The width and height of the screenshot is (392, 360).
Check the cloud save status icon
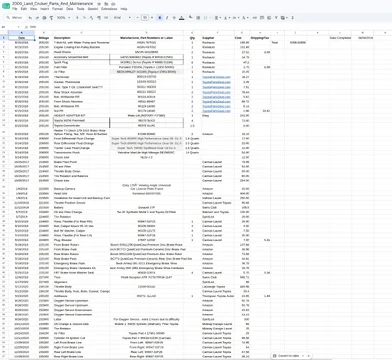pyautogui.click(x=113, y=4)
